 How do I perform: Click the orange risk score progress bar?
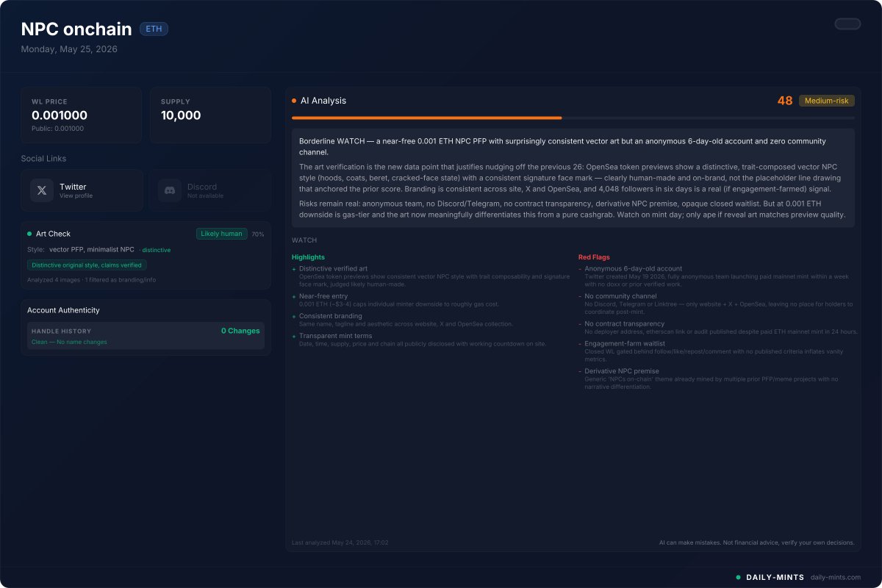coord(573,118)
